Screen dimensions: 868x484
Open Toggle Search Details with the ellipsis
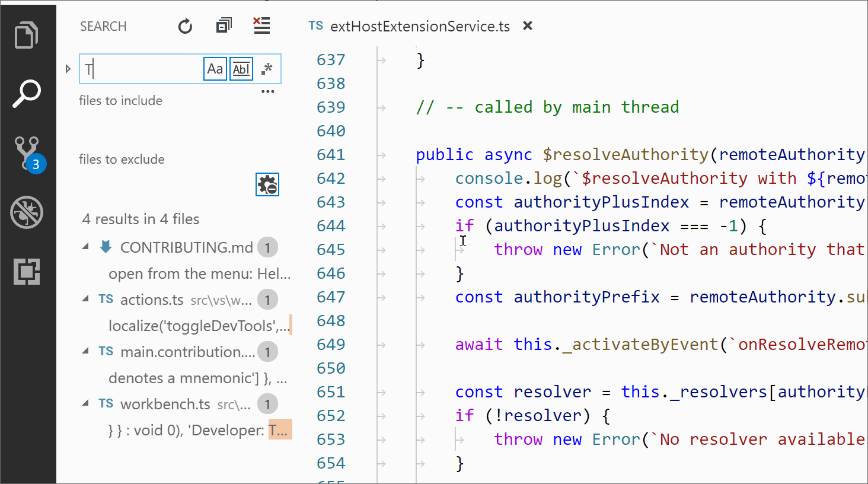point(267,90)
